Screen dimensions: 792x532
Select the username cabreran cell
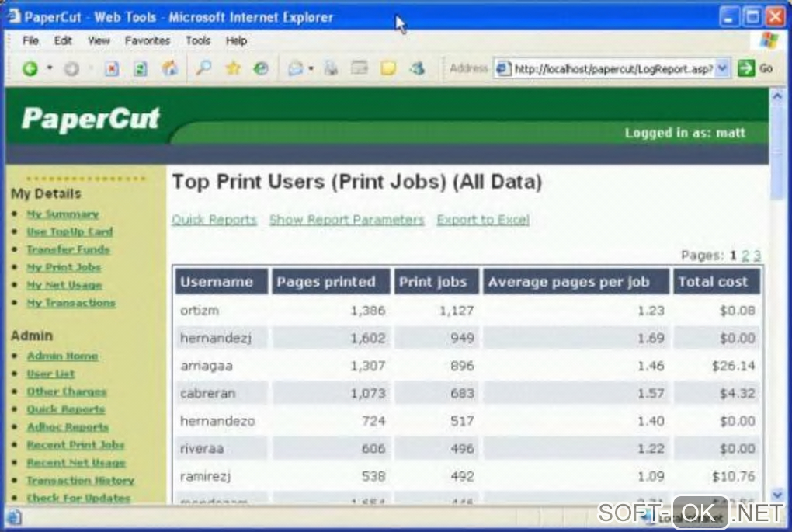pos(221,393)
